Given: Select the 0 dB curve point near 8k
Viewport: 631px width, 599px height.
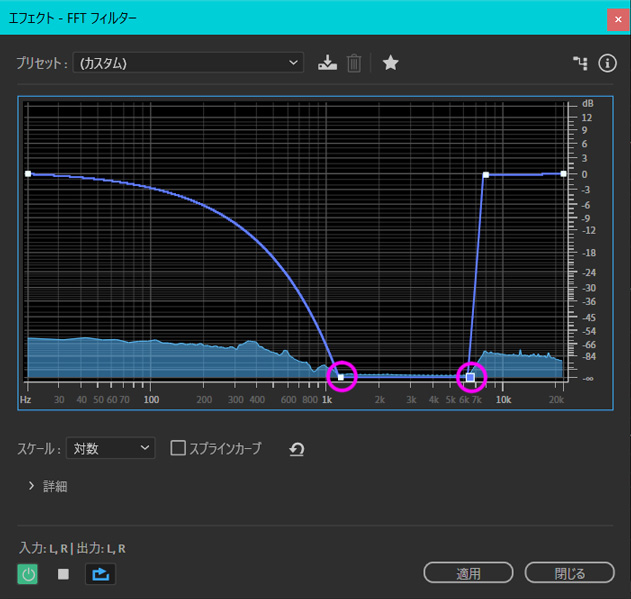Looking at the screenshot, I should [x=485, y=175].
